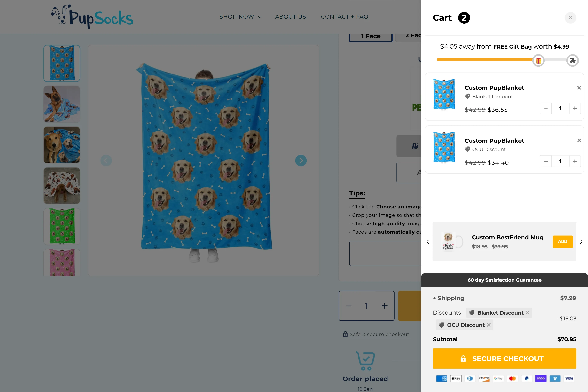This screenshot has height=392, width=588.
Task: Add Custom BestFriend Mug to cart
Action: pos(562,241)
